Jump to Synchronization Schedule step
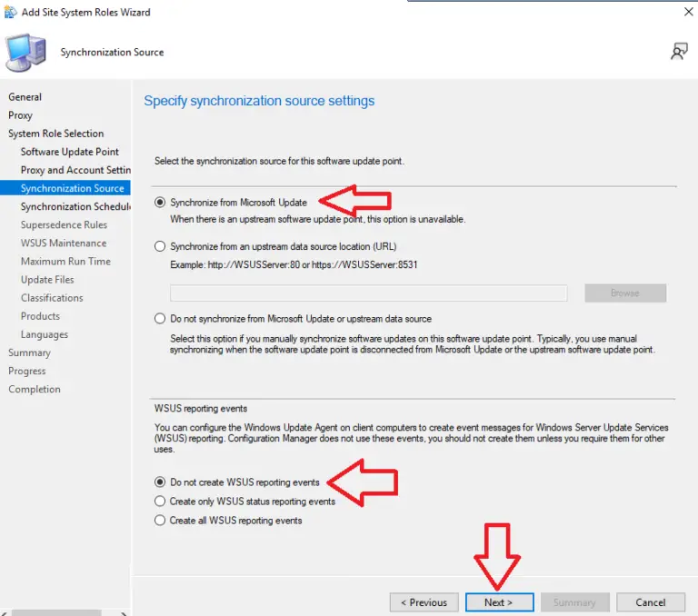The height and width of the screenshot is (616, 698). 75,207
